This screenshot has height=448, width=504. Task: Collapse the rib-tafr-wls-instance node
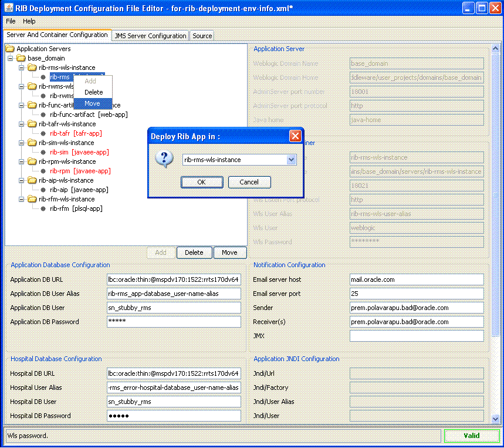tap(21, 124)
